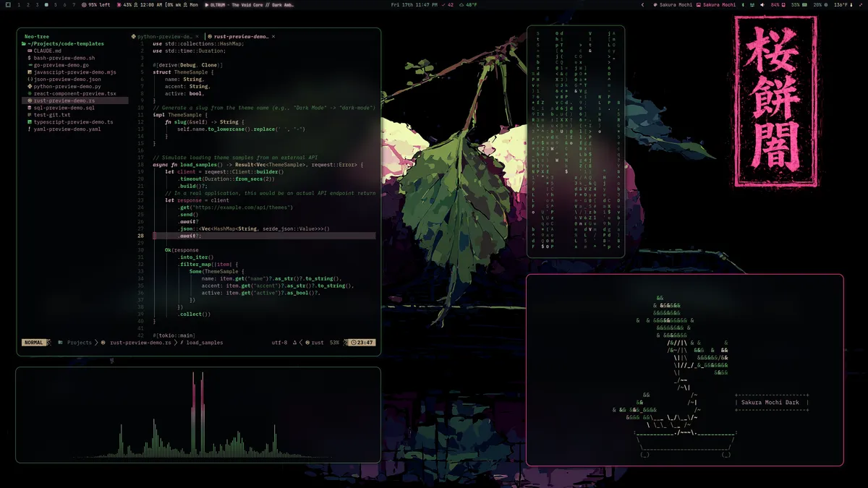This screenshot has height=488, width=868.
Task: Click the date and time in top bar
Action: pyautogui.click(x=413, y=5)
